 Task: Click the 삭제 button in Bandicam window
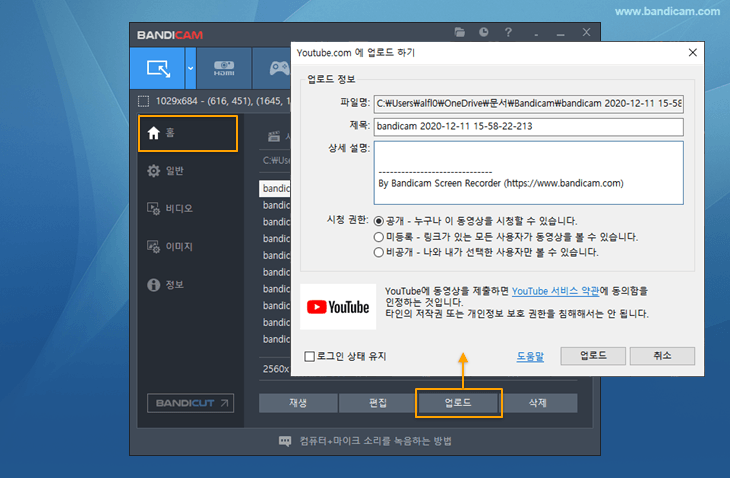coord(538,403)
